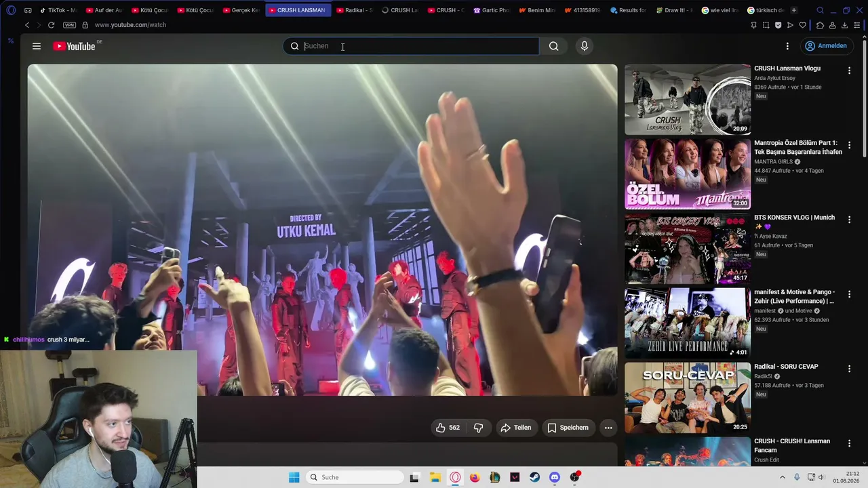Screen dimensions: 868x488
Task: Launch Firefox from the taskbar
Action: tap(475, 477)
